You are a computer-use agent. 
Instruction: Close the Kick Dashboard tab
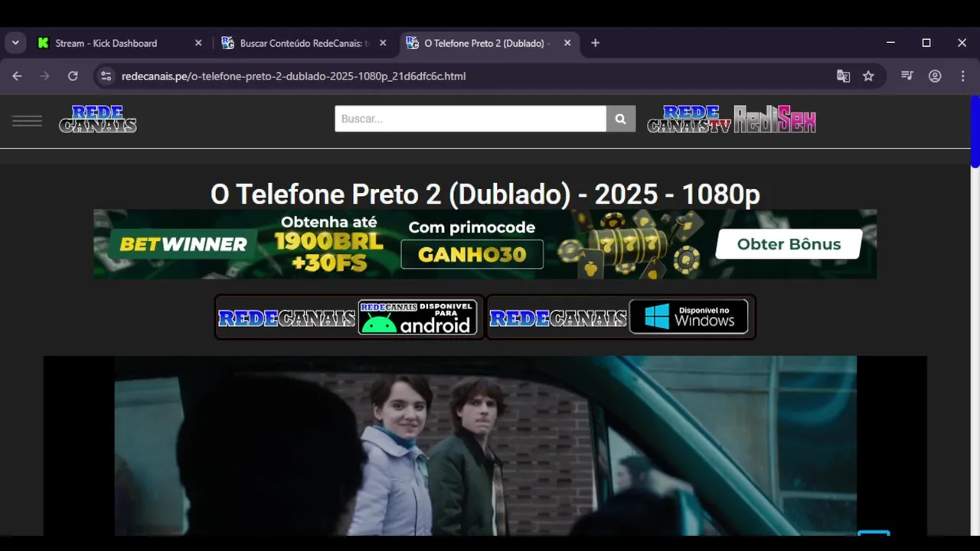pos(198,43)
